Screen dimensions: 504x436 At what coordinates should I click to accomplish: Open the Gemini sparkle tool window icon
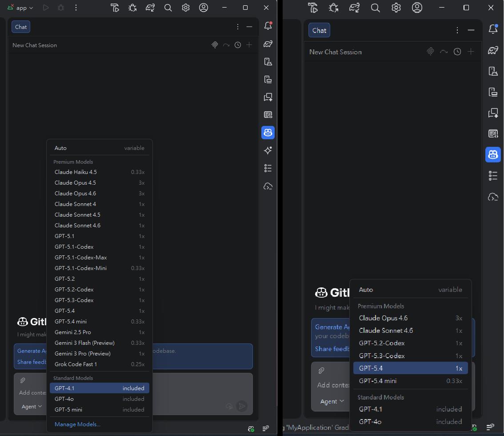click(x=268, y=150)
